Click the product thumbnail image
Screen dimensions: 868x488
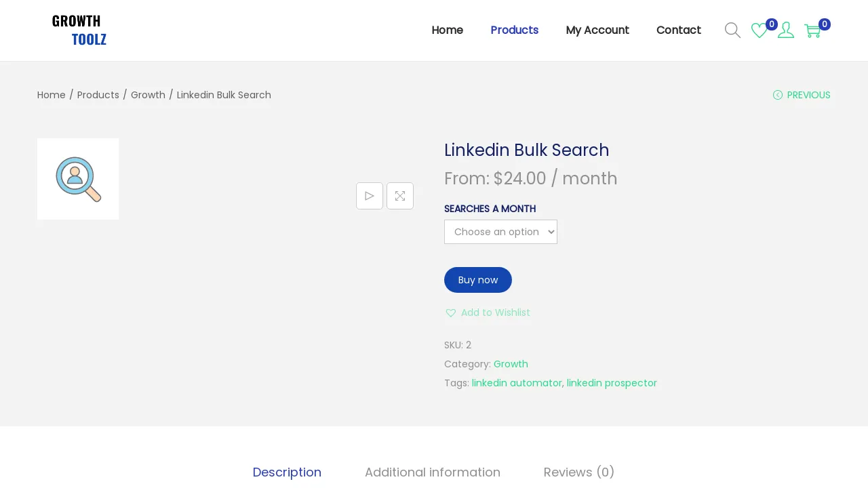(x=78, y=179)
